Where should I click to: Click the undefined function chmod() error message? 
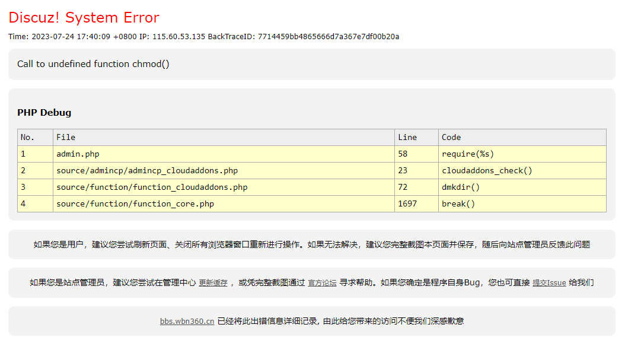[93, 64]
